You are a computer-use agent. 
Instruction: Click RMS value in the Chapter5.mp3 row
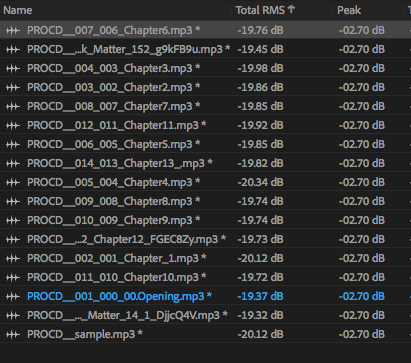click(x=260, y=144)
